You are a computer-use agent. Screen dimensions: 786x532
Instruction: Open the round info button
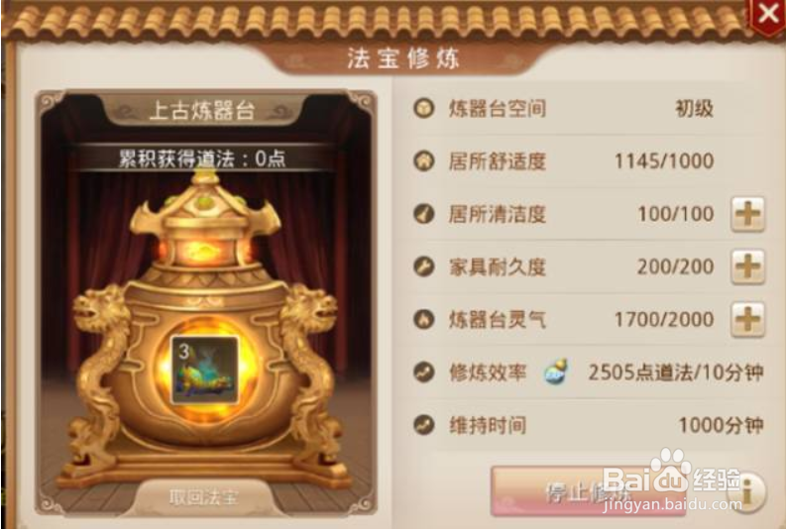point(746,493)
